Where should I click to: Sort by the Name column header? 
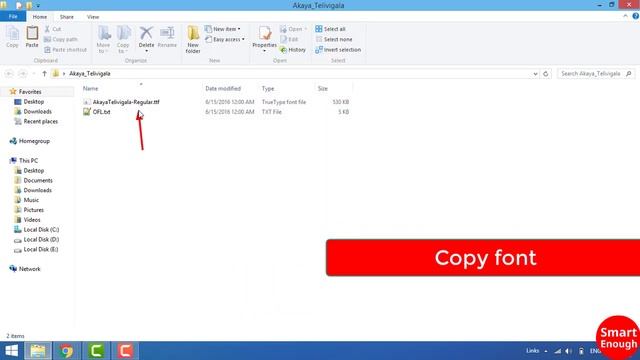(x=91, y=88)
